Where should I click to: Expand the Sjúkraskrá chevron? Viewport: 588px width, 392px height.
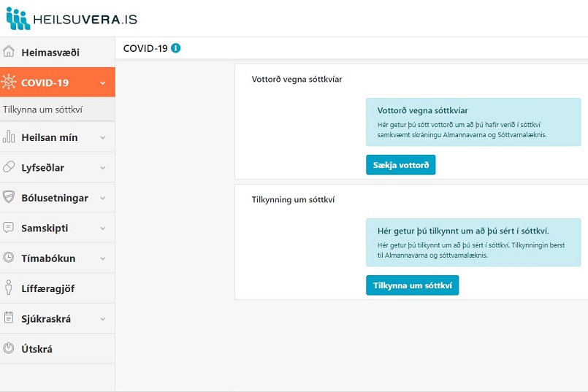tap(103, 319)
